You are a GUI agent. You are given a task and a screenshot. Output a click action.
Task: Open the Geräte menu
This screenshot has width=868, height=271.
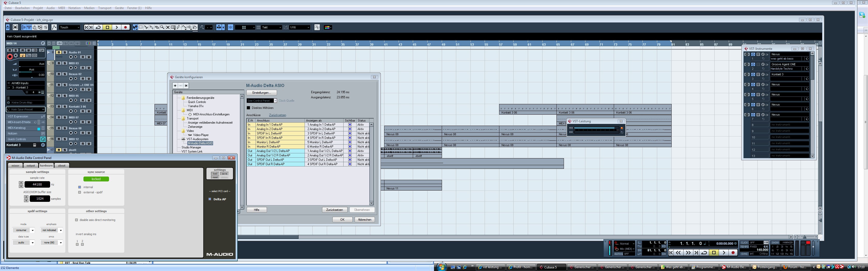pyautogui.click(x=119, y=8)
